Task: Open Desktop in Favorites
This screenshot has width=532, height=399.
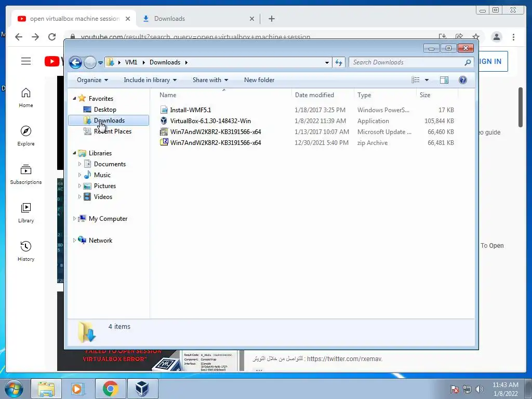Action: click(x=105, y=110)
